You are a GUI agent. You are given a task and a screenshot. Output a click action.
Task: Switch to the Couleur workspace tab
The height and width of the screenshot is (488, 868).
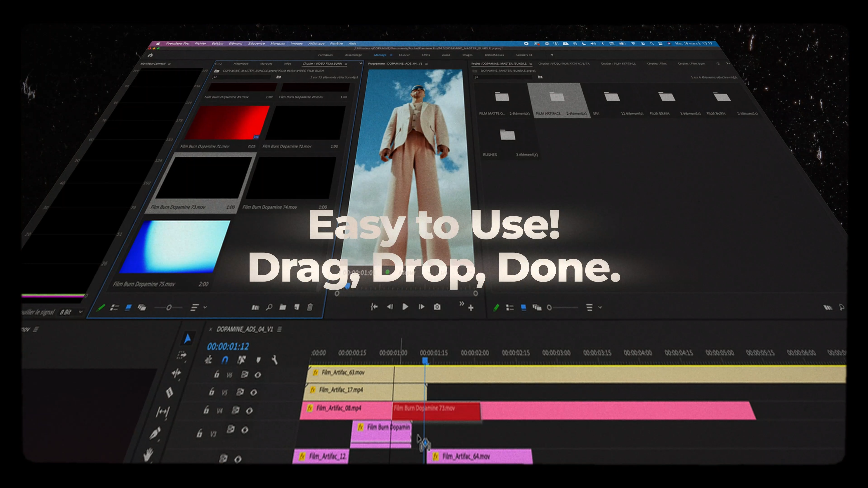point(404,55)
